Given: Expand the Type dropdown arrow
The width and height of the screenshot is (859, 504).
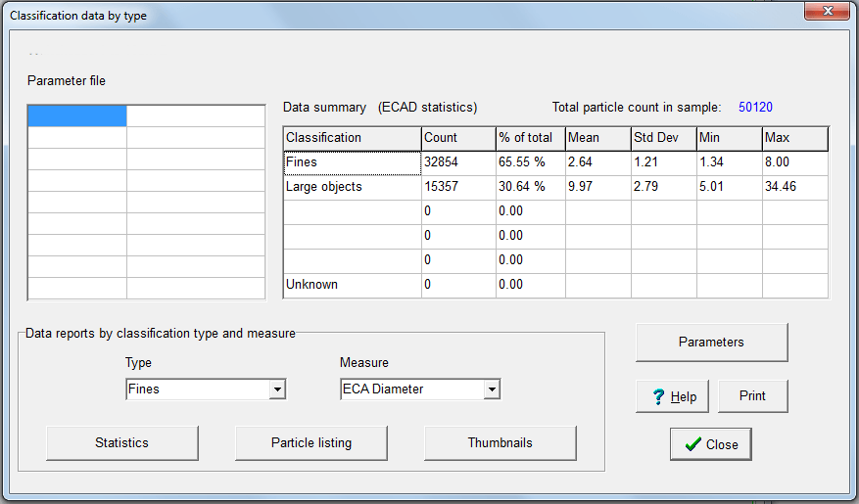Looking at the screenshot, I should tap(277, 389).
